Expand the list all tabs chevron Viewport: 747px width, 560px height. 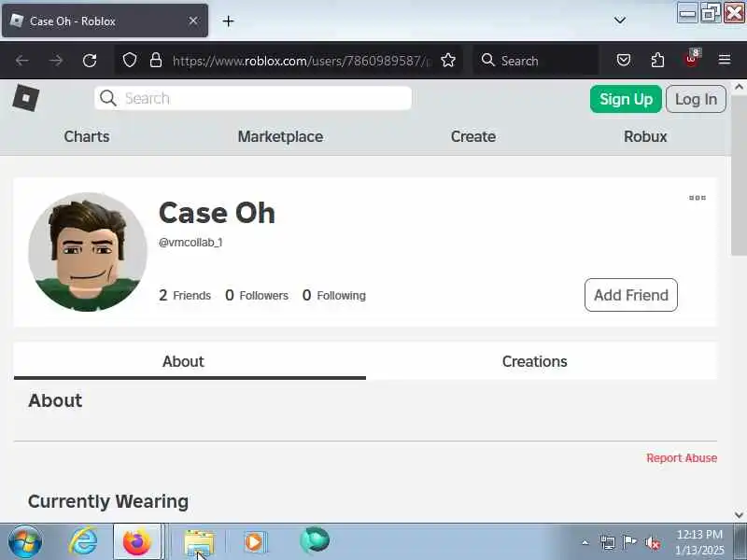click(620, 21)
